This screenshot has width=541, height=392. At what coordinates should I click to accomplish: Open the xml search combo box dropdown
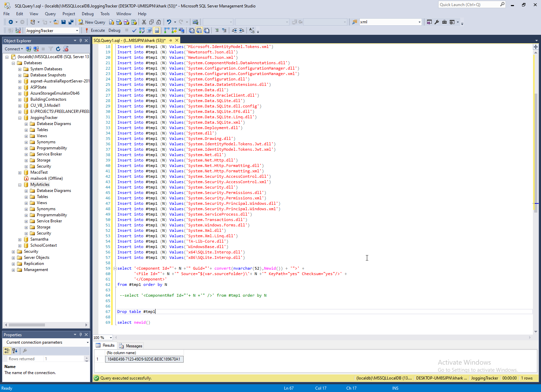(420, 22)
